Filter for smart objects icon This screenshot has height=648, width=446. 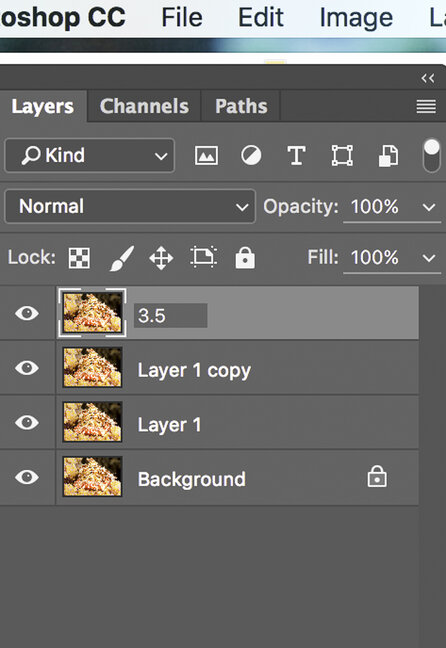pyautogui.click(x=389, y=156)
